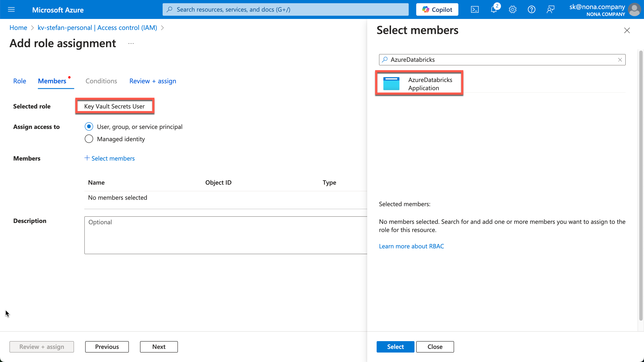644x362 pixels.
Task: Open the hamburger portal menu
Action: (x=11, y=9)
